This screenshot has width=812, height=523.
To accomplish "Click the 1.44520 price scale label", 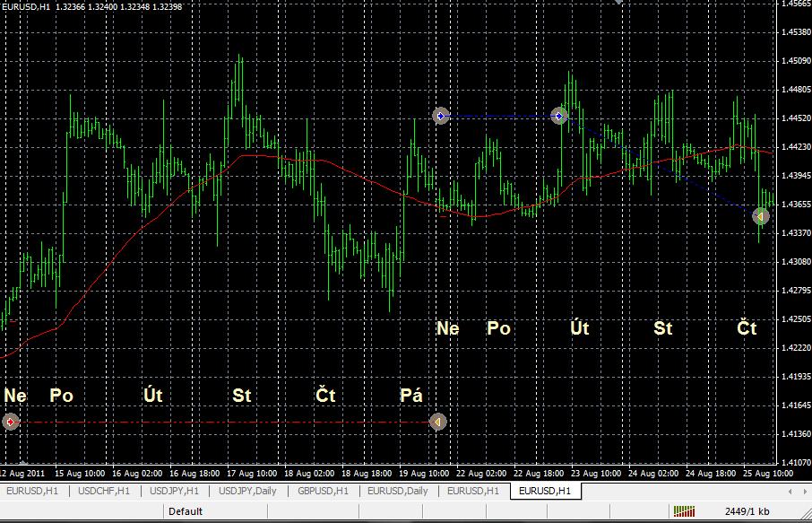I will (x=796, y=118).
